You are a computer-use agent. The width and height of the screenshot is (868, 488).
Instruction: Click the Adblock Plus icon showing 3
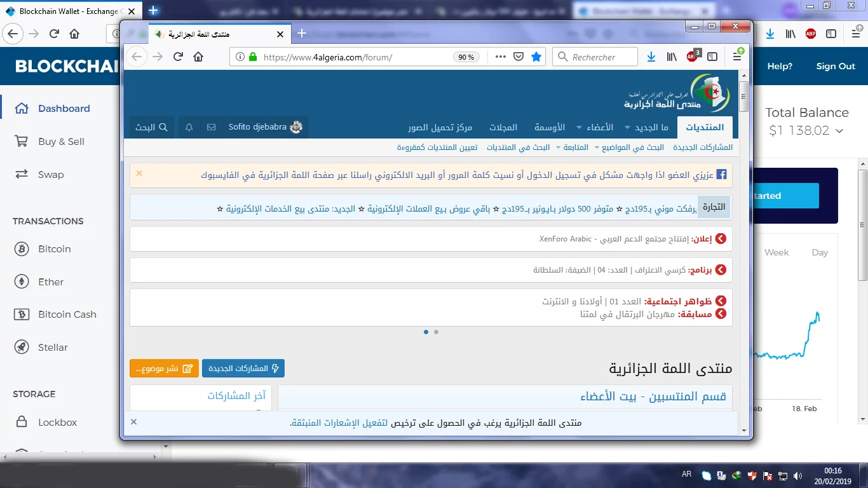692,57
